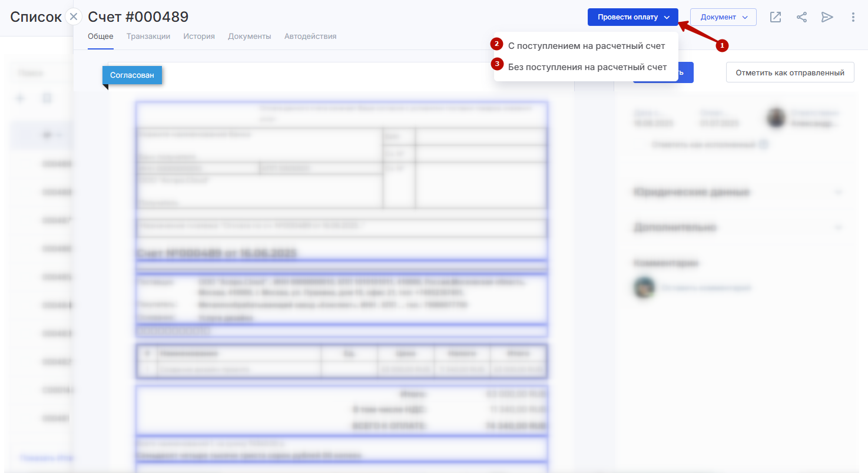Screen dimensions: 868x473
Task: Expand the 'Юридические данные' section
Action: (x=838, y=192)
